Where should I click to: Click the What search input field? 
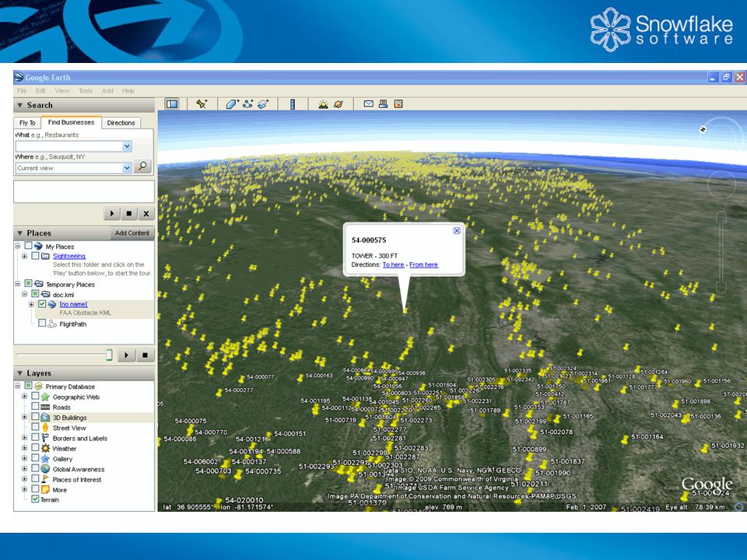pos(69,146)
